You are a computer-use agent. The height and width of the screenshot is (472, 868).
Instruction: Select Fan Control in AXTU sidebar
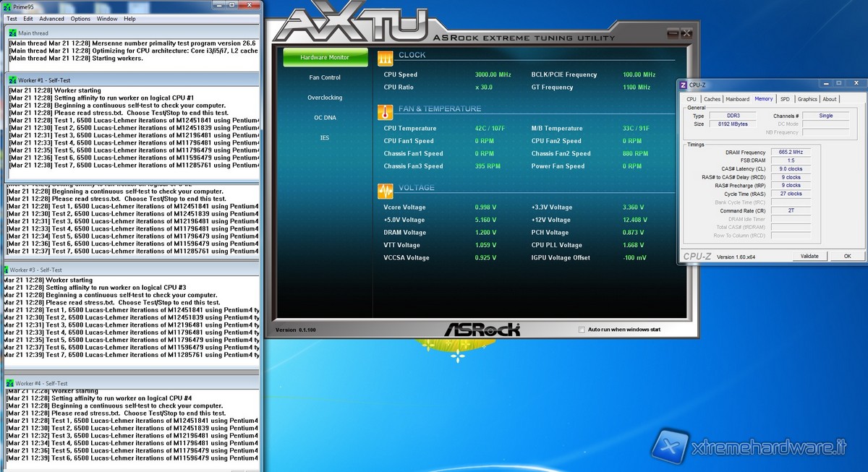pos(325,77)
